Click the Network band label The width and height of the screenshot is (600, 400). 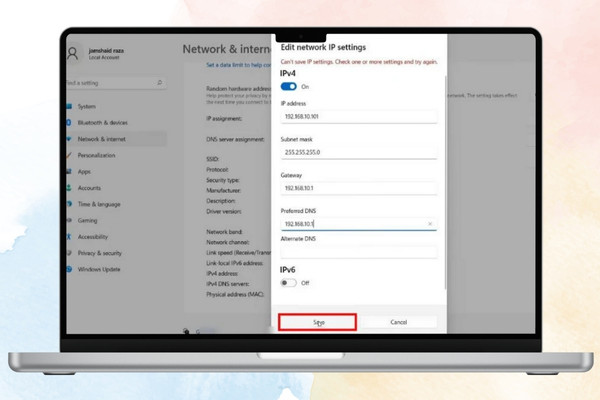[x=224, y=232]
